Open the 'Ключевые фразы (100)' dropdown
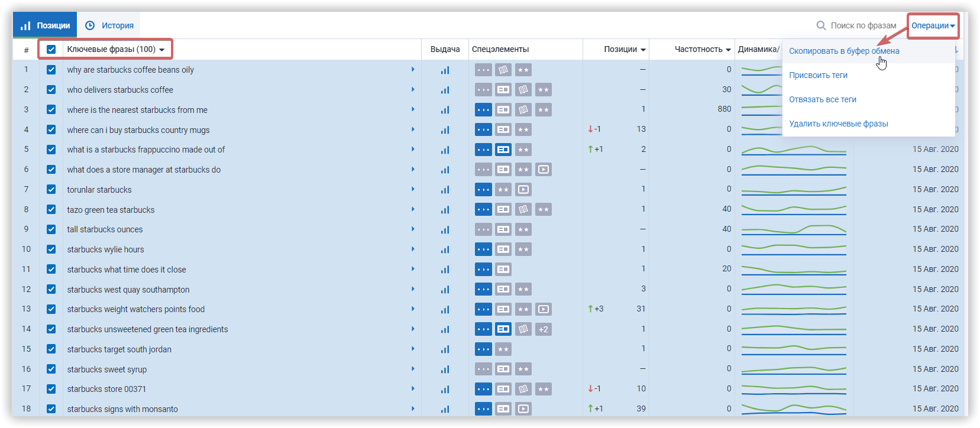 pyautogui.click(x=116, y=49)
